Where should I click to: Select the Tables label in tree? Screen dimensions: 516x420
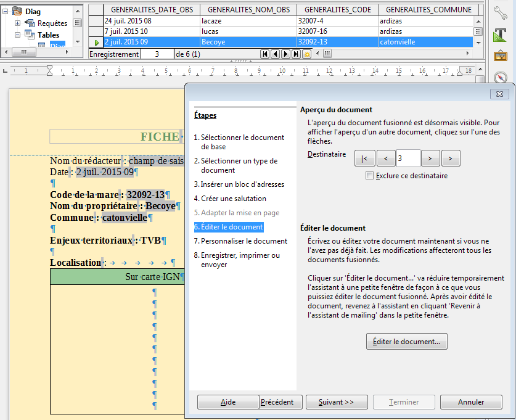[x=48, y=35]
